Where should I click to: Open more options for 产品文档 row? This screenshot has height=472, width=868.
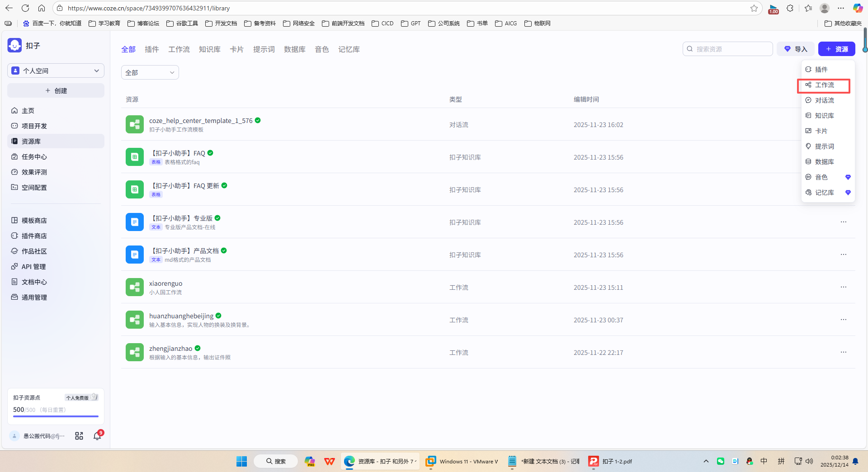click(x=844, y=255)
